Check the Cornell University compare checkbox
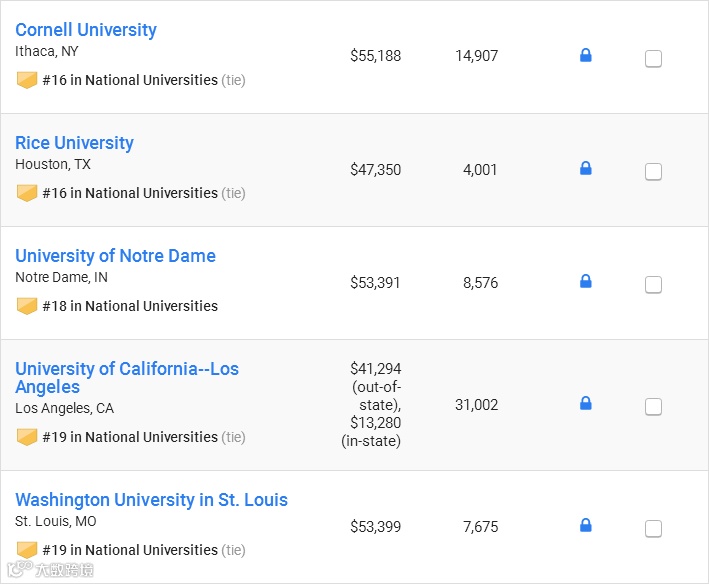Image resolution: width=709 pixels, height=584 pixels. (653, 59)
